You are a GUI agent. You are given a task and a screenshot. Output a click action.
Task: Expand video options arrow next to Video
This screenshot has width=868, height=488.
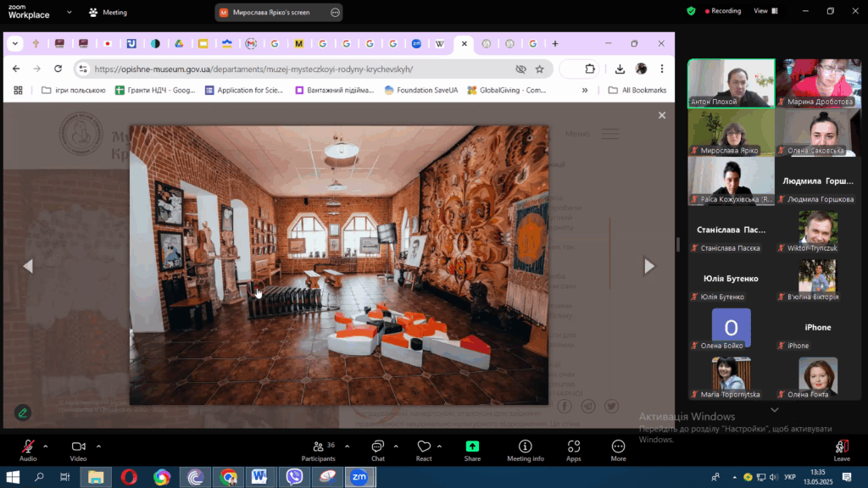[x=98, y=446]
